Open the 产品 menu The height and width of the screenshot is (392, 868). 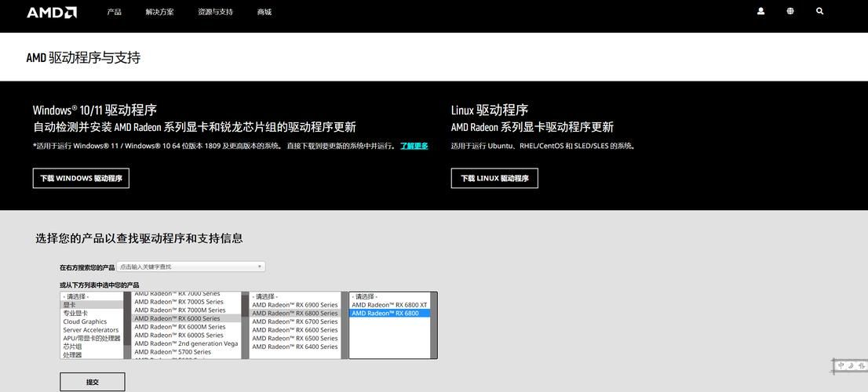pos(114,12)
